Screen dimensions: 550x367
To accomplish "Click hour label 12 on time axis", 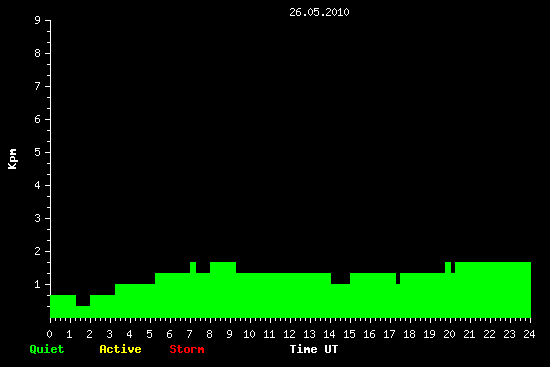I will point(289,334).
